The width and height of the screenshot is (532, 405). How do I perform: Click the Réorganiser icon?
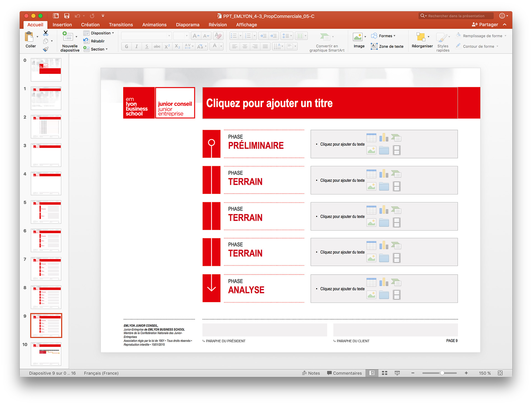(421, 37)
